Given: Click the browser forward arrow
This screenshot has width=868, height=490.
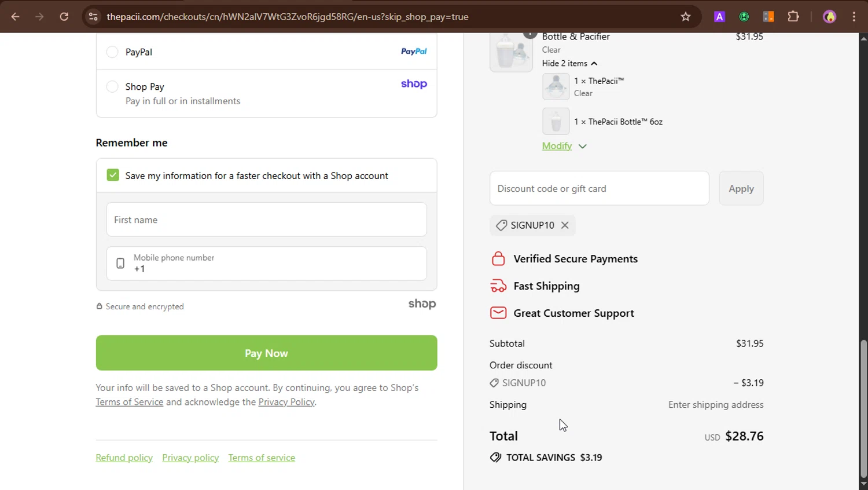Looking at the screenshot, I should tap(39, 17).
